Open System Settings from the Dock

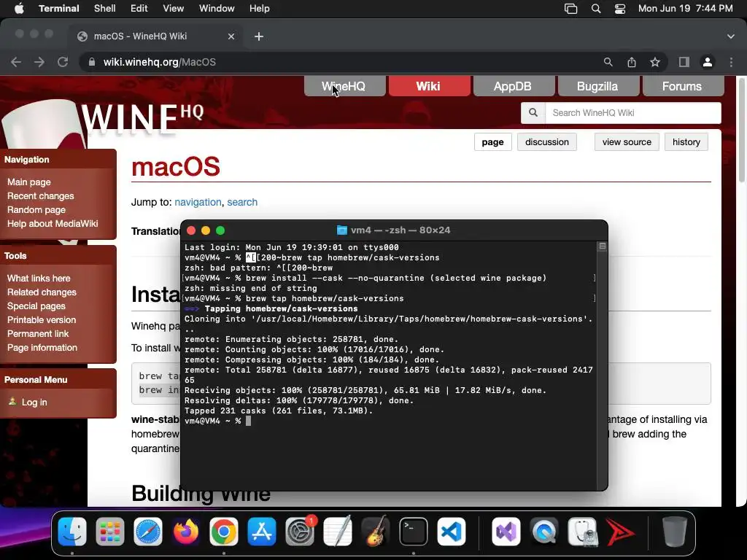click(x=300, y=532)
